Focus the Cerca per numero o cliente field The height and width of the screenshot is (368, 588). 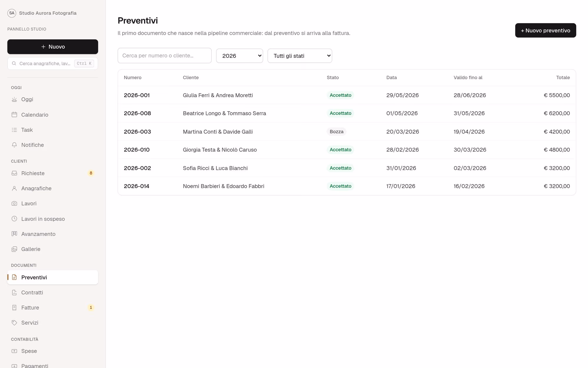tap(164, 56)
